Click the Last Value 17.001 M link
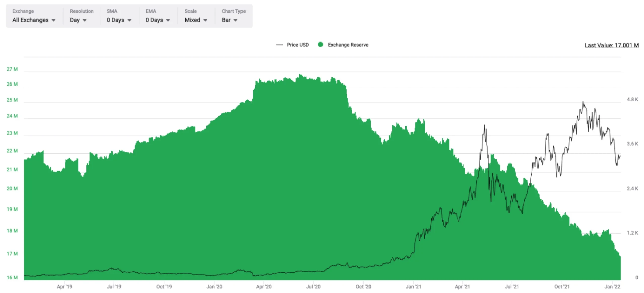This screenshot has height=293, width=644. click(x=612, y=45)
